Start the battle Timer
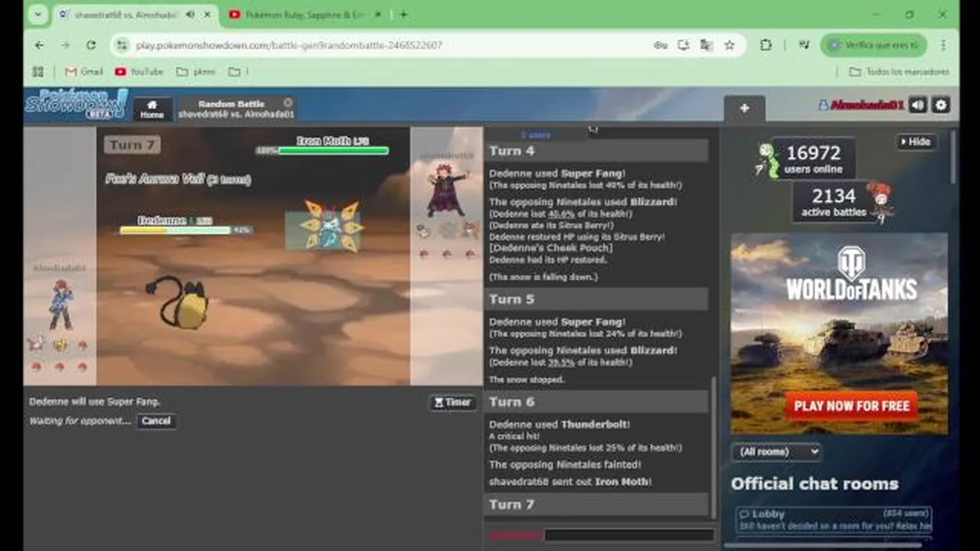 (452, 403)
